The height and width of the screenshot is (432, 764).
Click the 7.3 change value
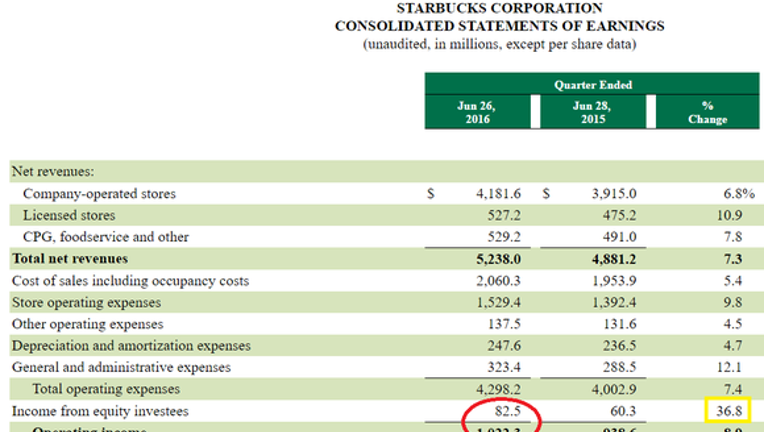point(733,259)
